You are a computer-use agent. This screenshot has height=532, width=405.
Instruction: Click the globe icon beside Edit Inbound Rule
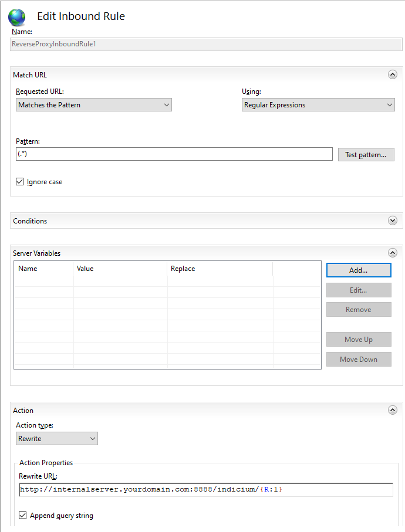pyautogui.click(x=17, y=16)
